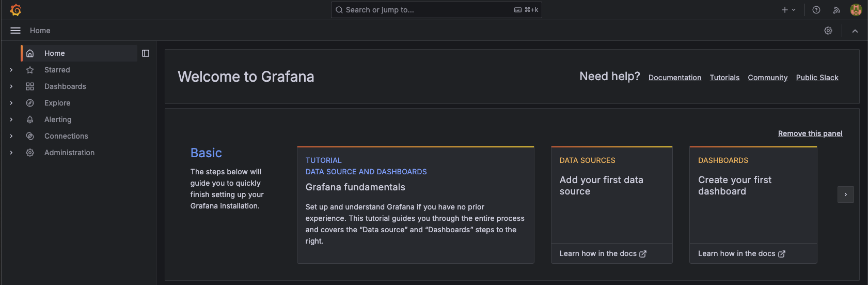Click next arrow on setup cards
The width and height of the screenshot is (868, 285).
pos(846,194)
